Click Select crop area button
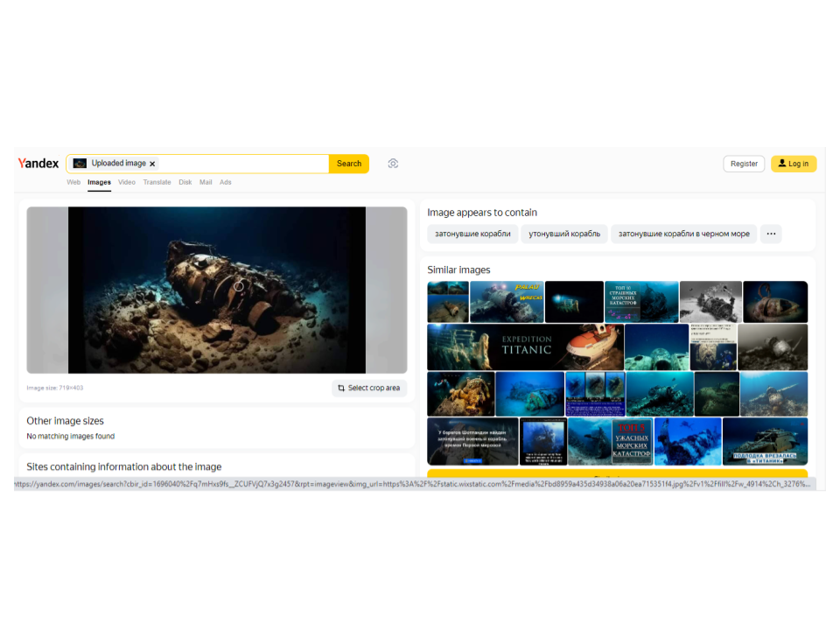This screenshot has height=630, width=840. pos(369,388)
